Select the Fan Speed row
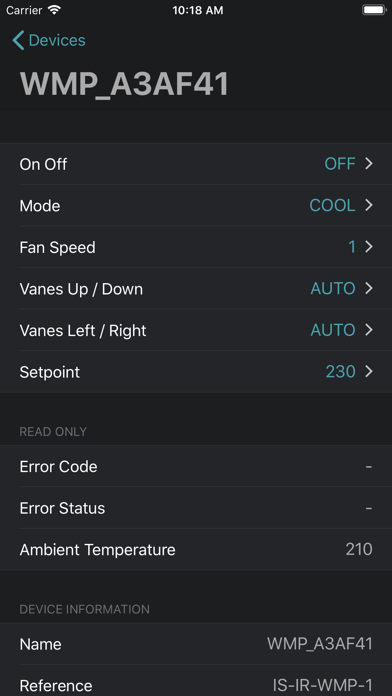 pos(196,247)
